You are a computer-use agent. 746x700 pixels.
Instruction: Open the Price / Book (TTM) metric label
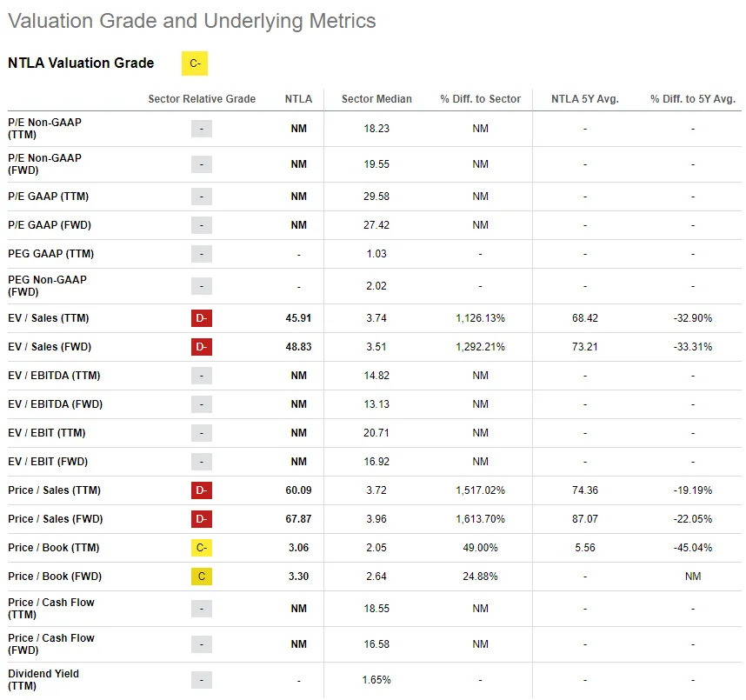pyautogui.click(x=54, y=548)
